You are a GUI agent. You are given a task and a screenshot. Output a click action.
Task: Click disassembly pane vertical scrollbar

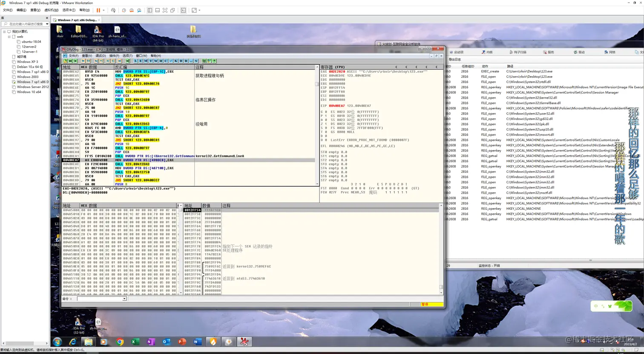coord(317,126)
